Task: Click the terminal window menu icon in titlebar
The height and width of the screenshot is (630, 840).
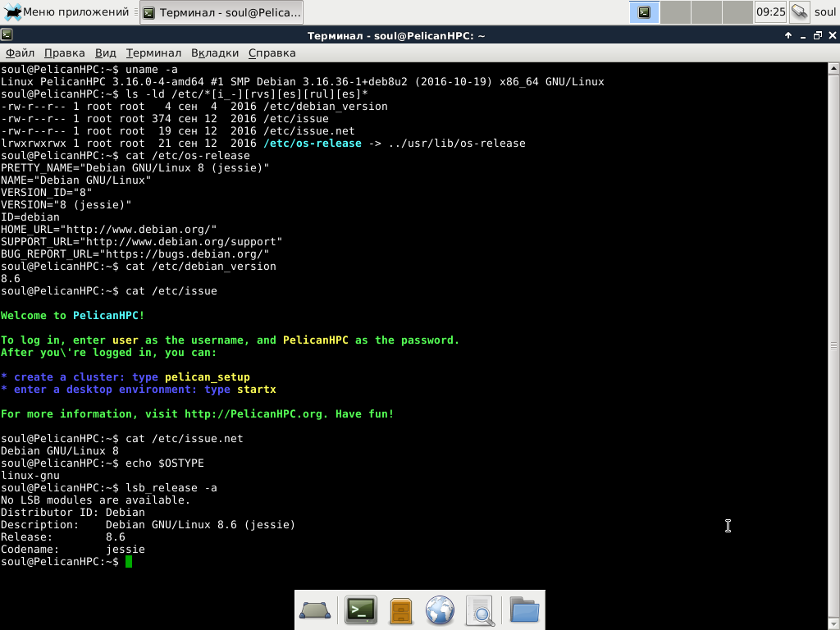Action: pos(7,35)
